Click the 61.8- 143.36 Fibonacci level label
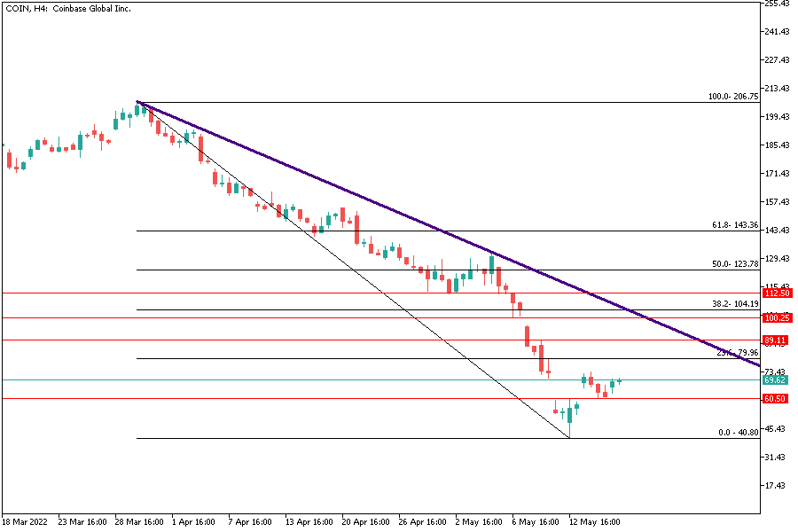The image size is (798, 532). (x=734, y=226)
